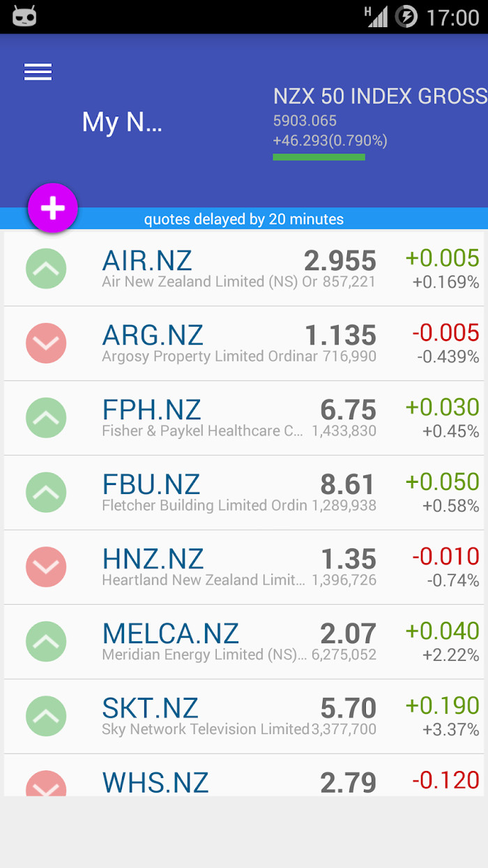
Task: Click the red down arrow beside ARG.NZ
Action: coord(46,343)
